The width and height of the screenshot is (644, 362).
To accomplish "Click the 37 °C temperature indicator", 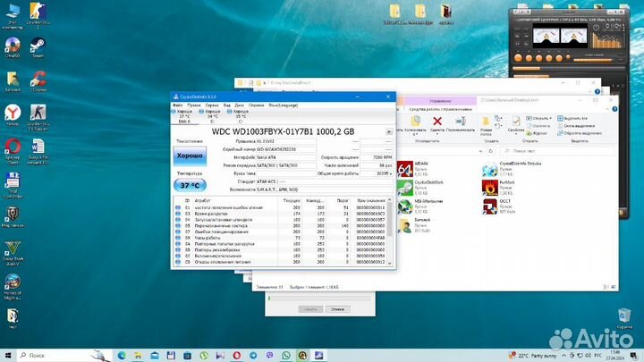I will click(x=190, y=186).
